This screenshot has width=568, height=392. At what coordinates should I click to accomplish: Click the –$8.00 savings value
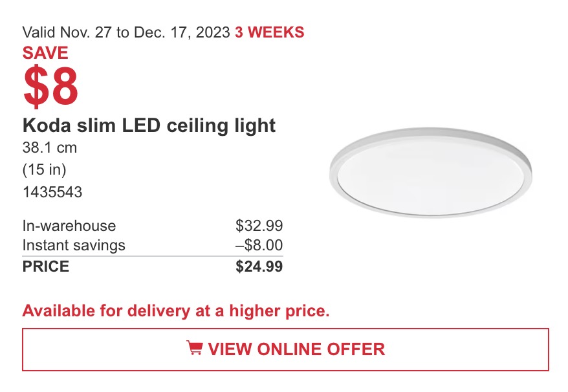[259, 245]
